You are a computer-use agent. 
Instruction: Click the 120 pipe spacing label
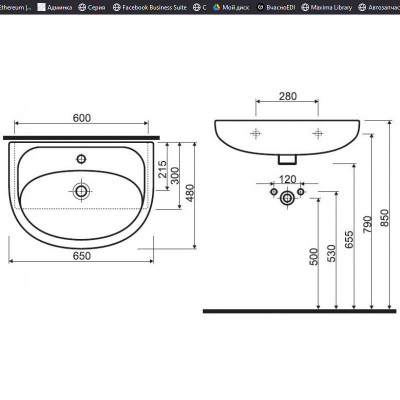287,179
